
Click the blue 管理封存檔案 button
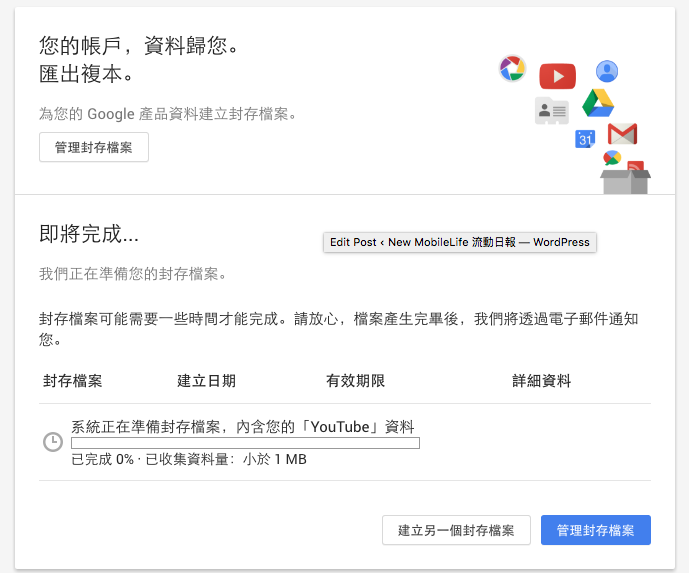coord(595,530)
